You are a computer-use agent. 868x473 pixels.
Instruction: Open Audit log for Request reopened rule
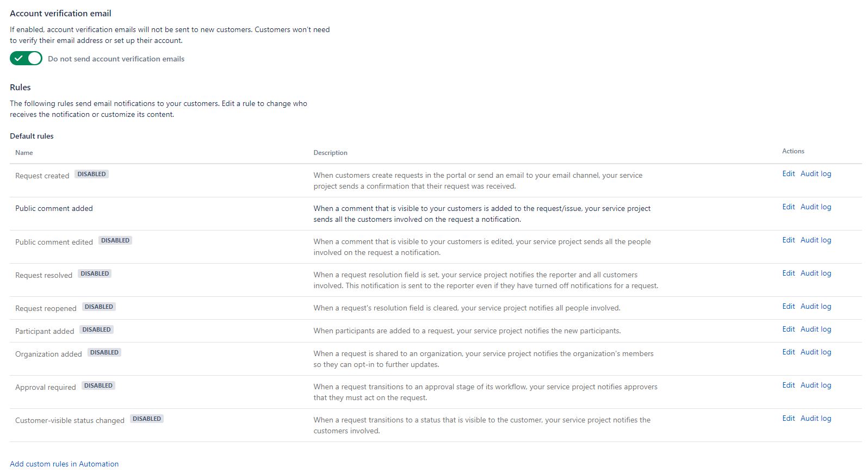coord(816,306)
